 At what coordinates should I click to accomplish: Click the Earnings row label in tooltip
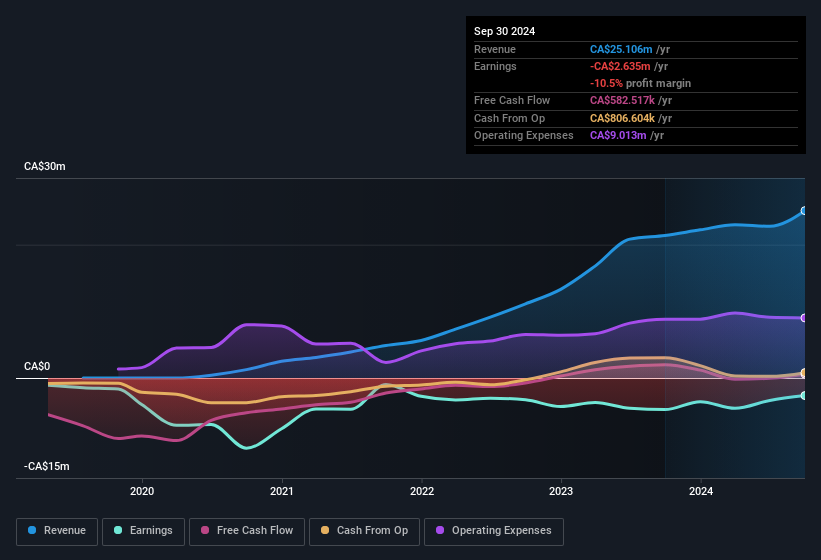(495, 66)
